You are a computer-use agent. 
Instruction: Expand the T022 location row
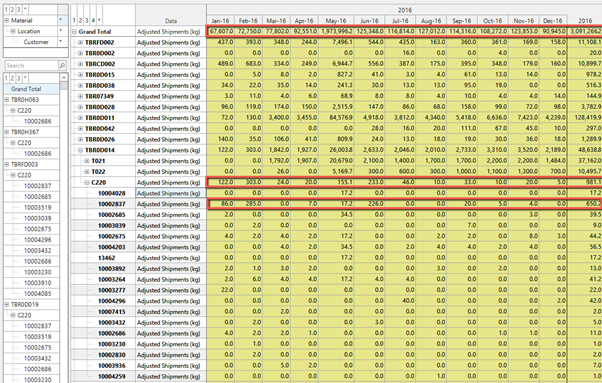click(87, 172)
